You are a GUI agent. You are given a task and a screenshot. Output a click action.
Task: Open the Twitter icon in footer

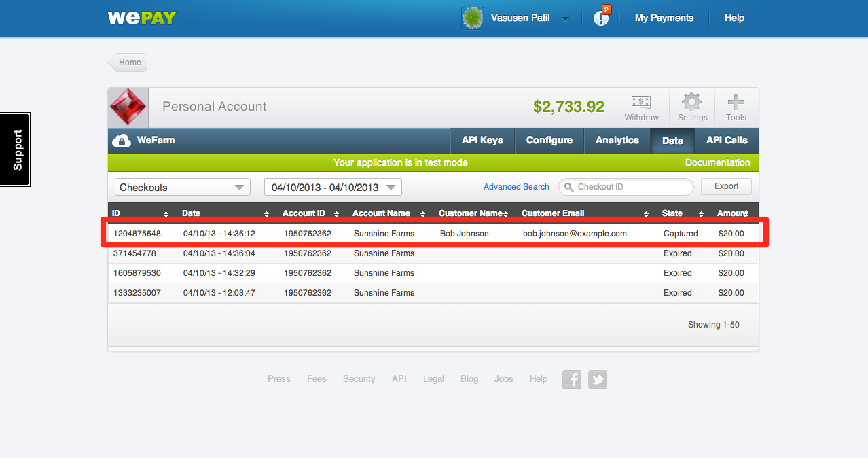(598, 379)
